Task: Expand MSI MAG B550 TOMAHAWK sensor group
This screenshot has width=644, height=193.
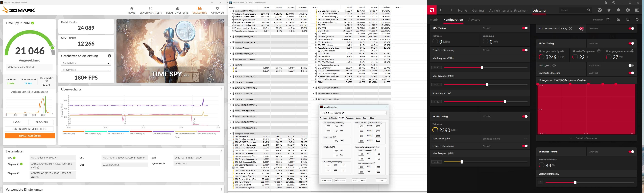Action: 230,59
